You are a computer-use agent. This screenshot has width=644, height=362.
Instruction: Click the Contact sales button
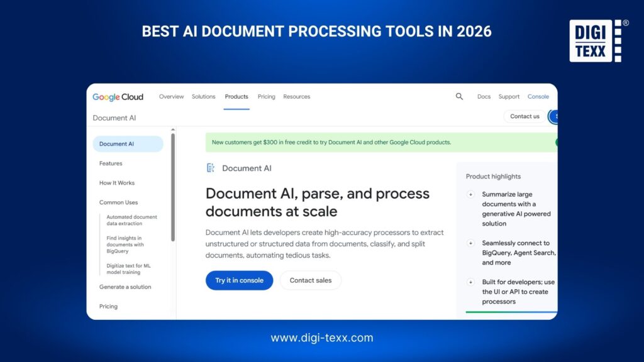click(311, 280)
